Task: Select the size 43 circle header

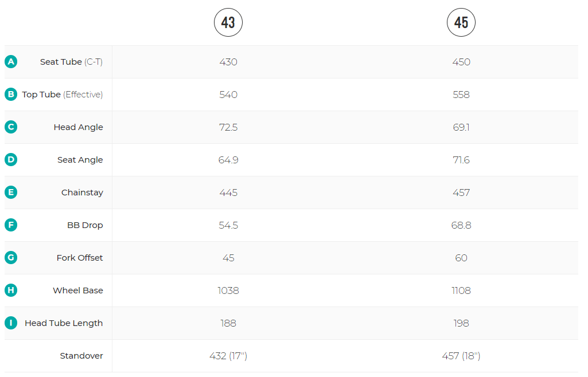Action: click(228, 22)
